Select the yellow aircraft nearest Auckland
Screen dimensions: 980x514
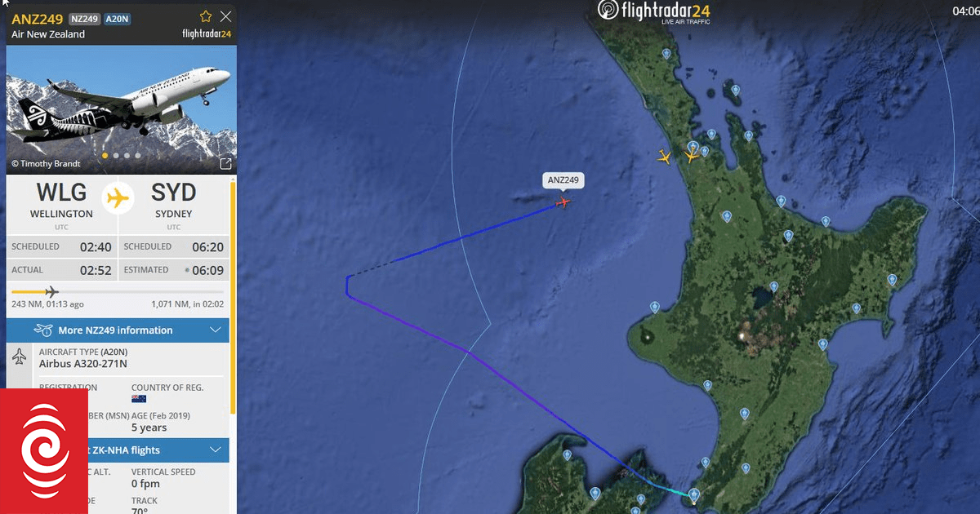click(693, 155)
